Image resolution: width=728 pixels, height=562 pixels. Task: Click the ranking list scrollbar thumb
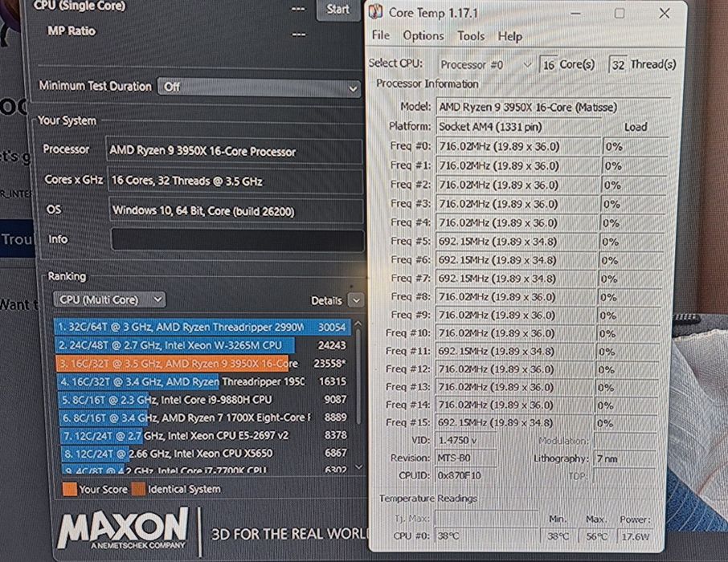358,376
